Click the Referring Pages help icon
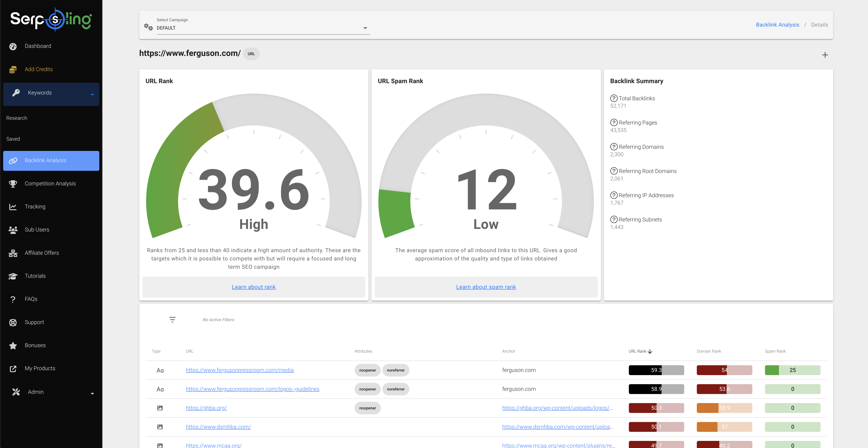 [x=614, y=123]
